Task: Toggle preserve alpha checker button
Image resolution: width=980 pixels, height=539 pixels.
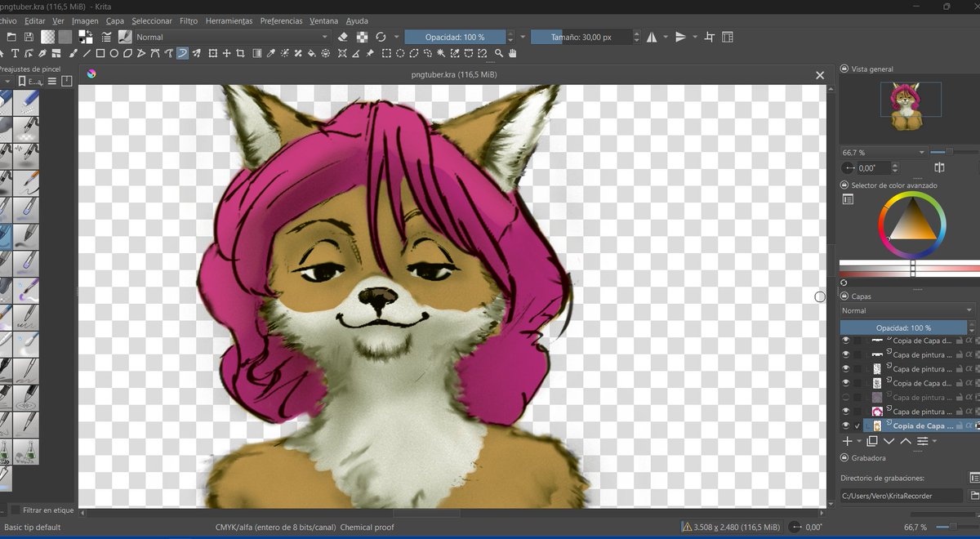Action: [x=362, y=37]
